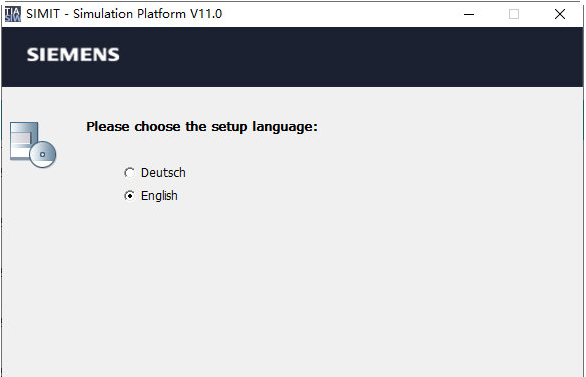Click the greyed-out maximize window icon
The width and height of the screenshot is (586, 377).
tap(514, 14)
